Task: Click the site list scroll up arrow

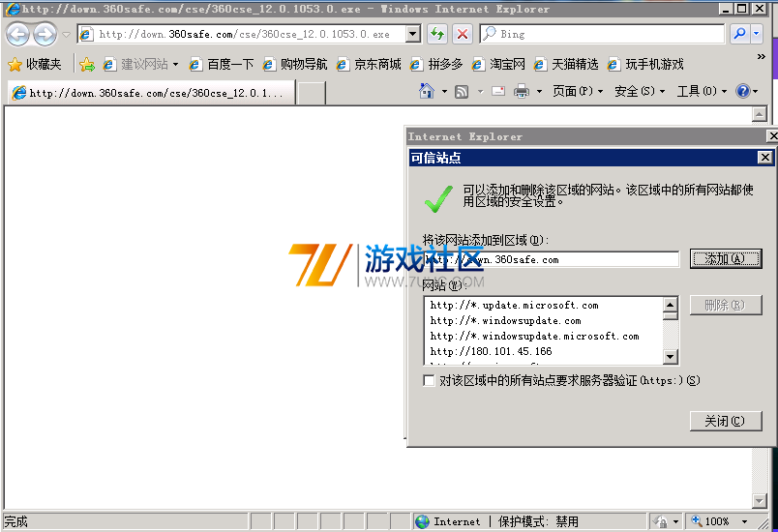Action: (671, 305)
